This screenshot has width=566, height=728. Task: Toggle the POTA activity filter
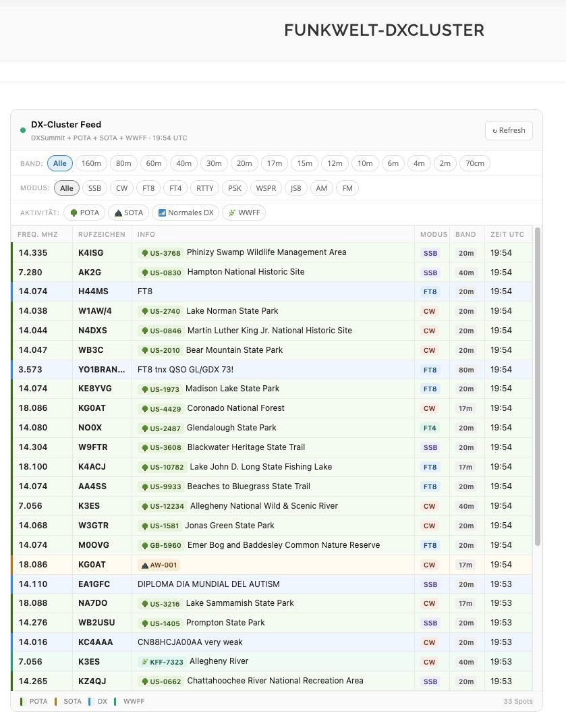[x=84, y=213]
